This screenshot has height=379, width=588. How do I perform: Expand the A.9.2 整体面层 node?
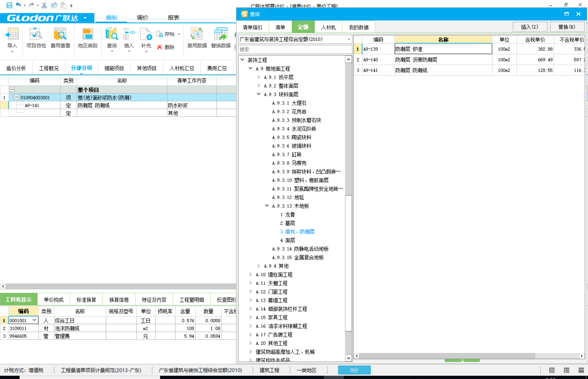(259, 86)
